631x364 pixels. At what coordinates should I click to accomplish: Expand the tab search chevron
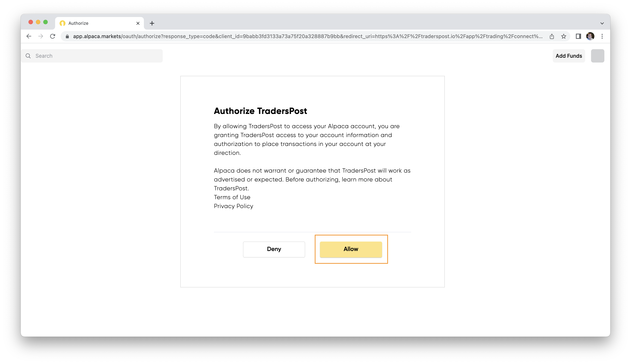click(x=602, y=23)
